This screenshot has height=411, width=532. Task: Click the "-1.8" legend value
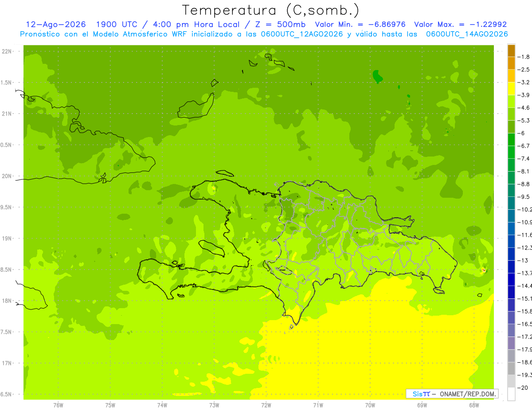[524, 57]
